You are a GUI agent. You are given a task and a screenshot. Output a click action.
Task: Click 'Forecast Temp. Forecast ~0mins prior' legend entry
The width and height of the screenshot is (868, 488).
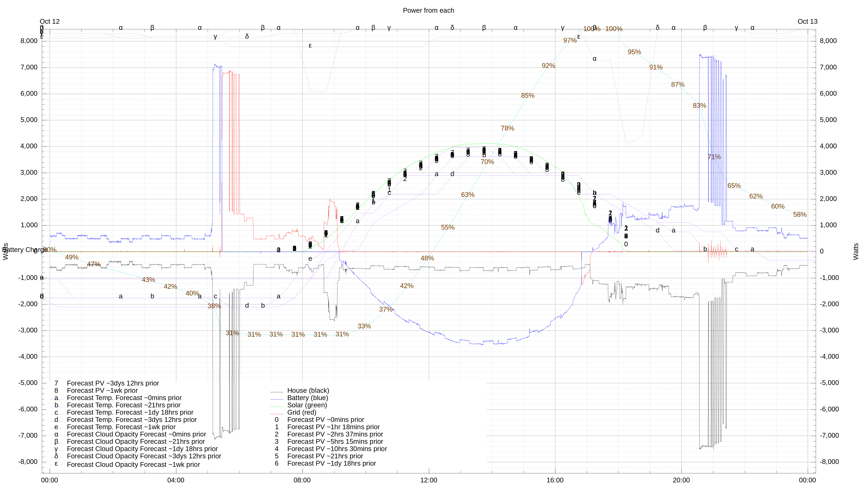[x=124, y=398]
